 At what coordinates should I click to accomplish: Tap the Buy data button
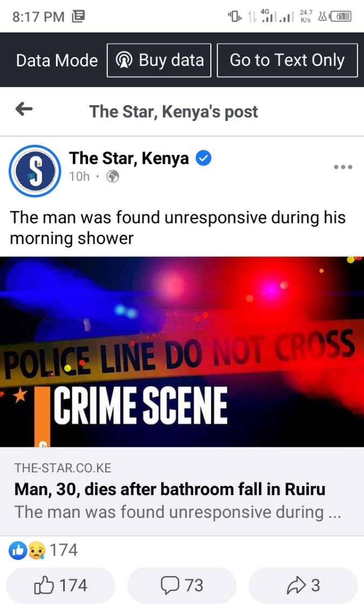coord(159,60)
